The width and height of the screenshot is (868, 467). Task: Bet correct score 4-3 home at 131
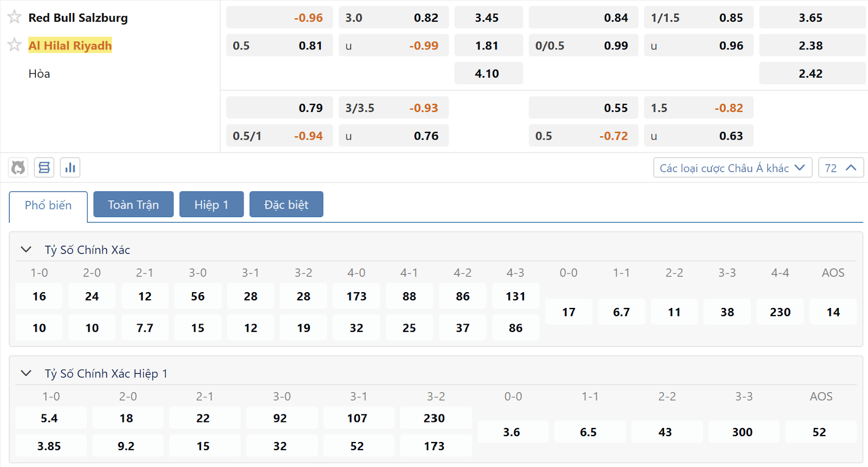pyautogui.click(x=515, y=296)
